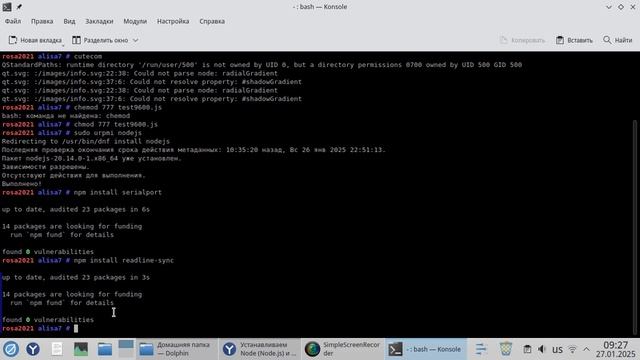Click the 'chcmod 777 test9600.js' mistyped command
640x360 pixels.
(x=118, y=107)
